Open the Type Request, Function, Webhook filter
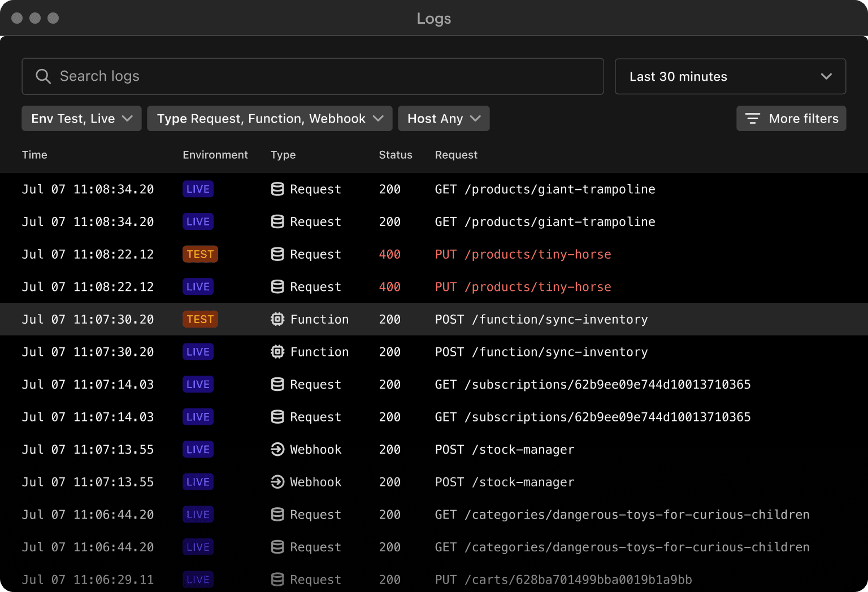Viewport: 868px width, 592px height. click(x=270, y=119)
